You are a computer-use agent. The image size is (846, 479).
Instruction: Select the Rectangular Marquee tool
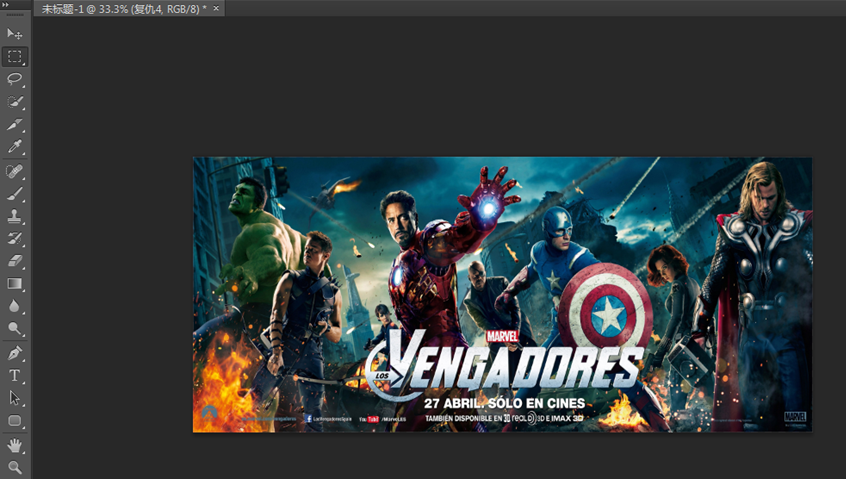[x=15, y=57]
